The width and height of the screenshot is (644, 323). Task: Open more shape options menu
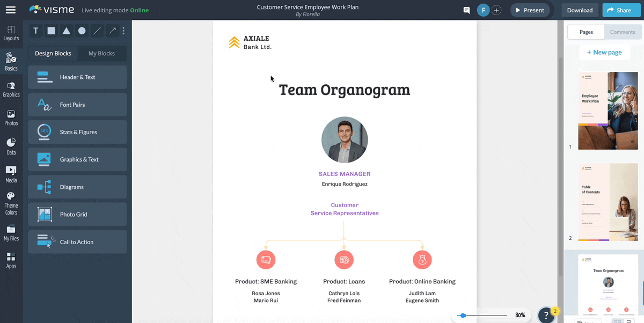[123, 31]
